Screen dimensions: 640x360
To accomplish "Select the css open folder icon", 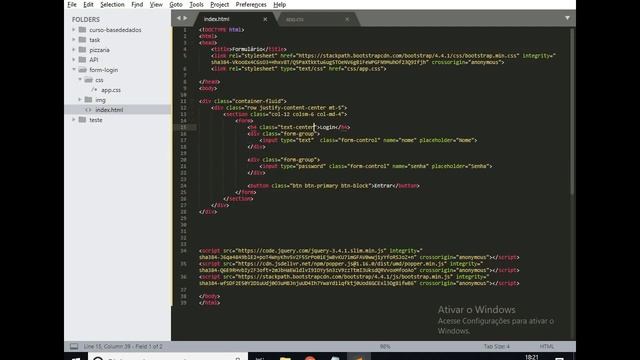I will click(x=89, y=80).
